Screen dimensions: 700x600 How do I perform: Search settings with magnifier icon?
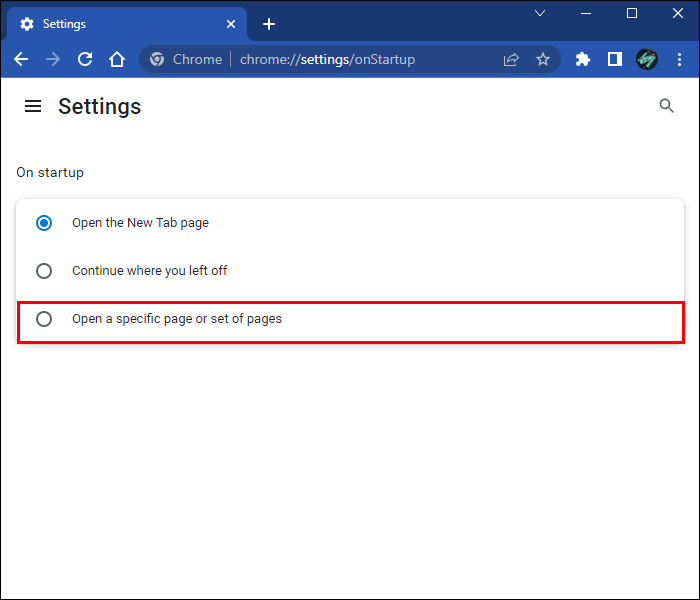coord(667,106)
